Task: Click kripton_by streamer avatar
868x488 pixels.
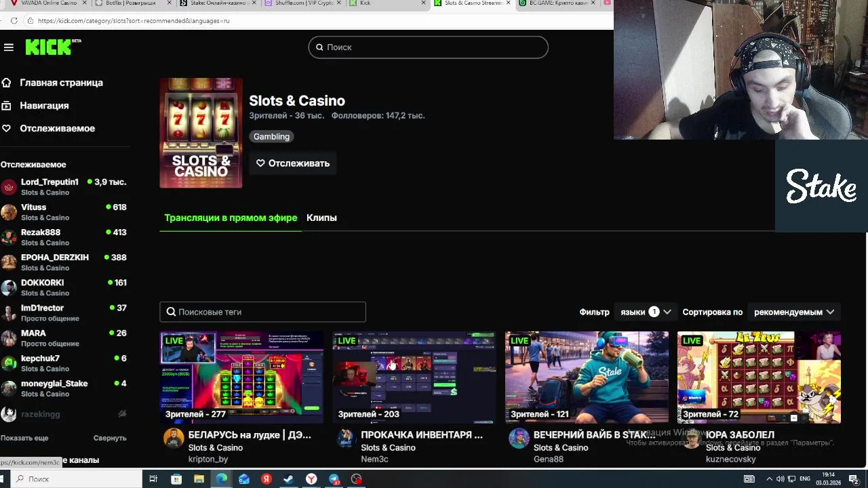Action: coord(174,439)
